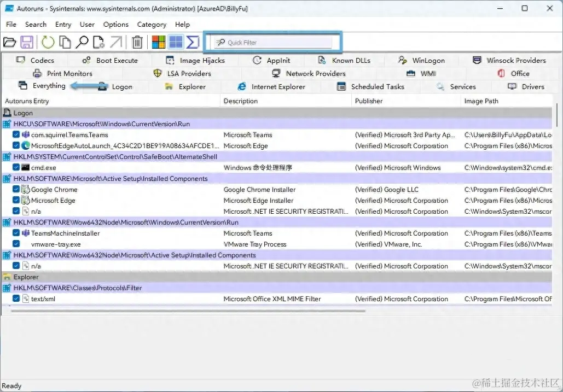Select the Classes\Protocols\Filter registry key row

tap(277, 288)
